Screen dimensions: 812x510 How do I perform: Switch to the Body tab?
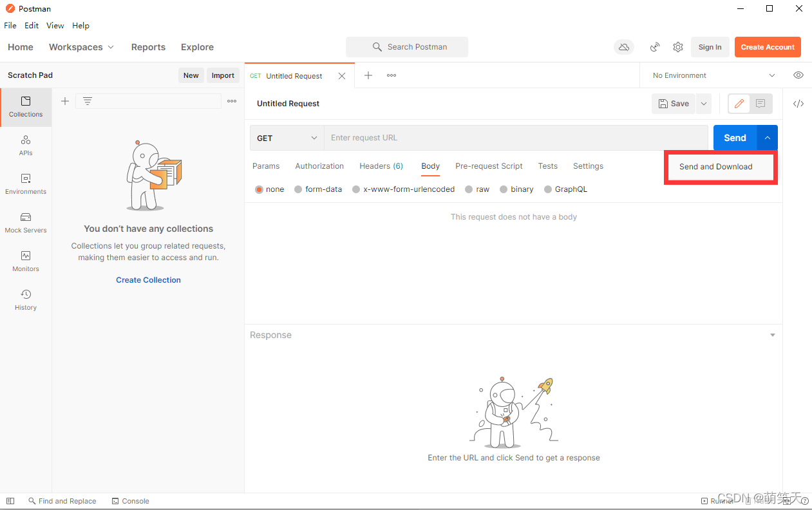tap(431, 166)
